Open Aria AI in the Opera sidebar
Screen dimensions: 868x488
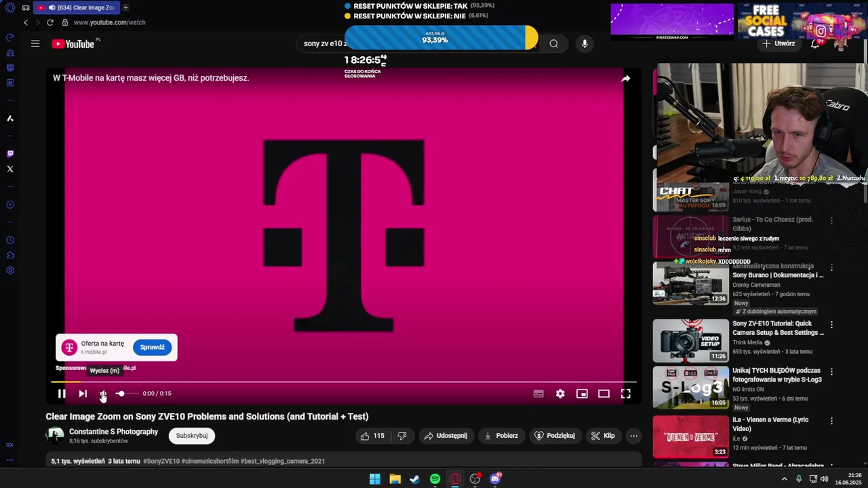(10, 119)
